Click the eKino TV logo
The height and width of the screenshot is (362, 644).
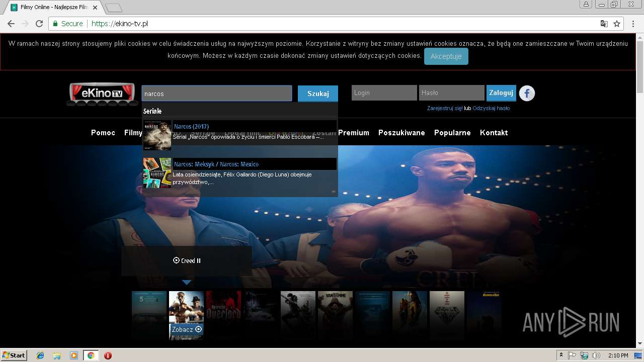(102, 94)
